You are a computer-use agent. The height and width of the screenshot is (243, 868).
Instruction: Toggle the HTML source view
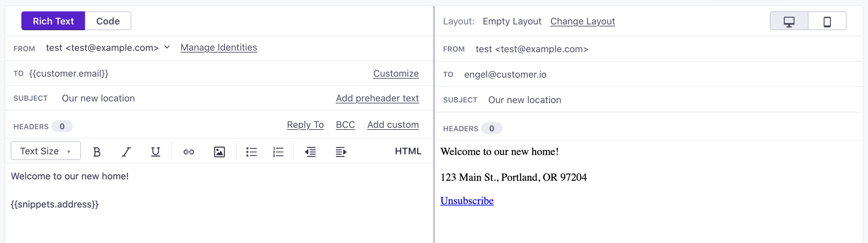point(408,151)
